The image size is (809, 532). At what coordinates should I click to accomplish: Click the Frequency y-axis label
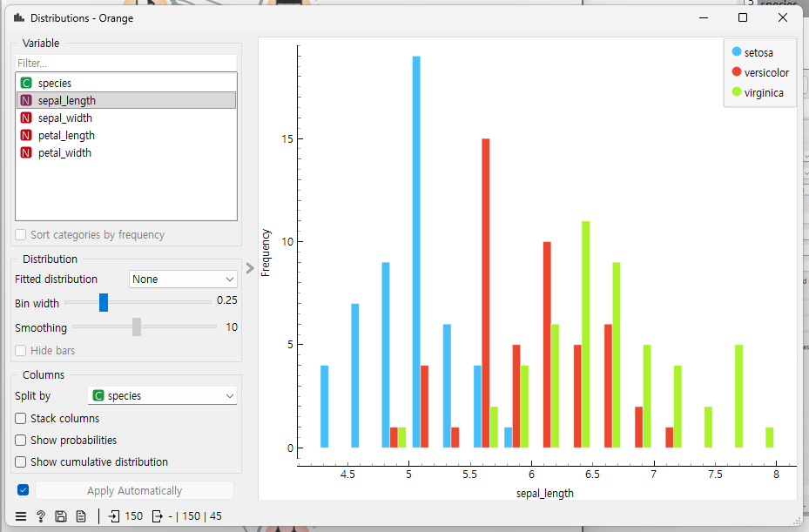(x=266, y=253)
